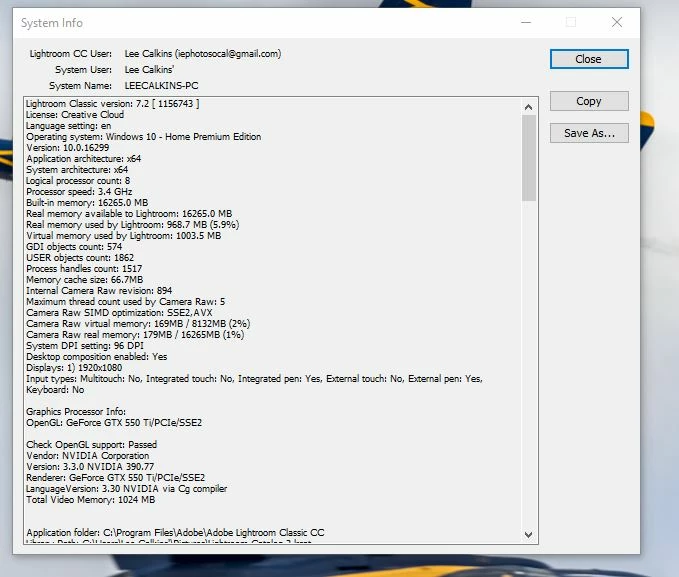
Task: Click the Lightroom Classic version 7.2 line
Action: pyautogui.click(x=113, y=104)
